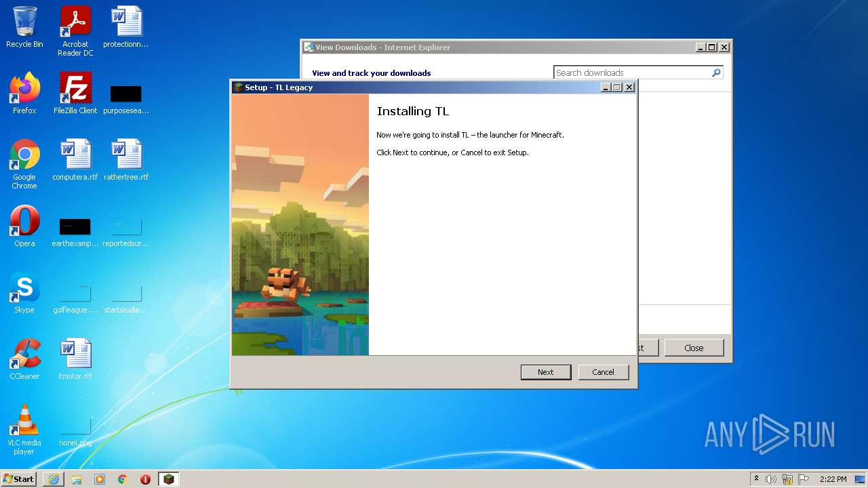Click the Minecraft frog artwork image
The width and height of the screenshot is (868, 488).
coord(300,224)
